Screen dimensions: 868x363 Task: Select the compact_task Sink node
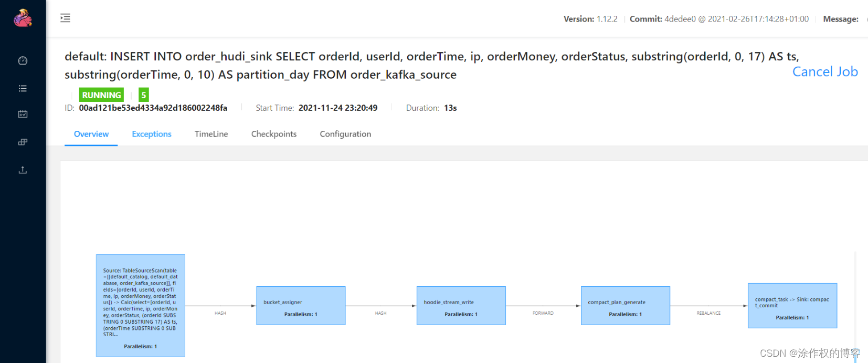[792, 306]
